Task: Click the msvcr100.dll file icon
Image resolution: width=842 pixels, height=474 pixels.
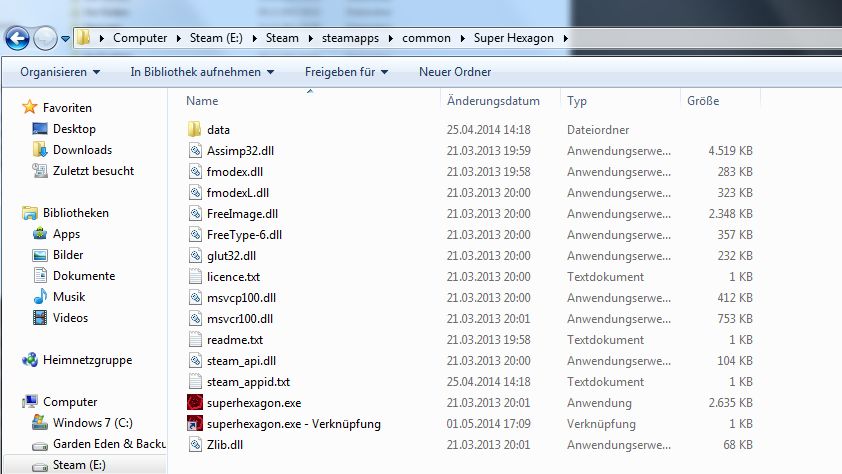Action: point(195,318)
